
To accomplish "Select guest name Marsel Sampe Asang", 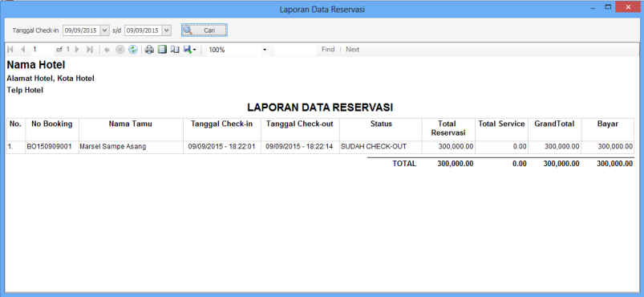I will point(131,146).
